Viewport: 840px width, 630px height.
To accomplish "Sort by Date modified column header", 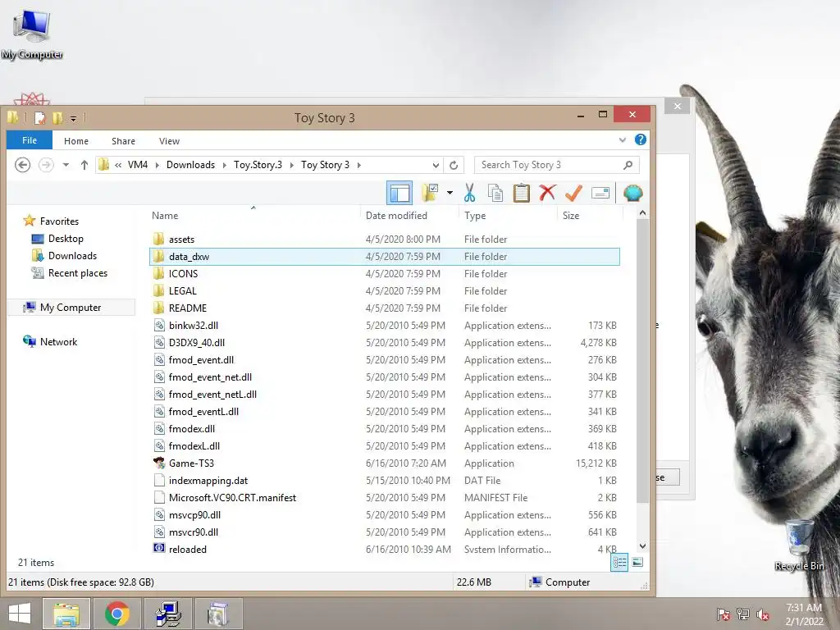I will (396, 216).
